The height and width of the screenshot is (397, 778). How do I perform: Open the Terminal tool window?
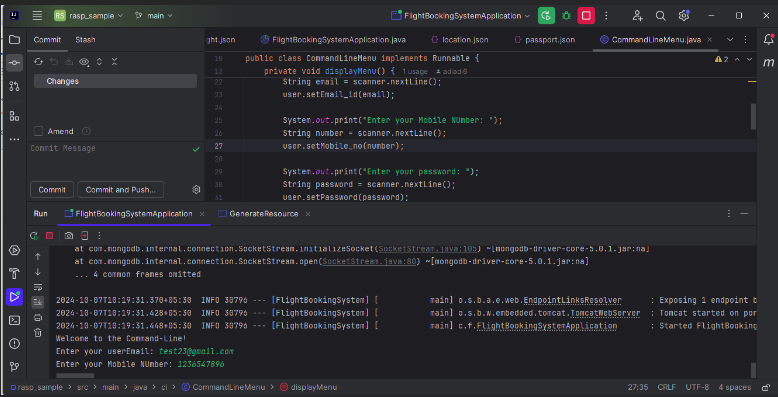pyautogui.click(x=14, y=320)
